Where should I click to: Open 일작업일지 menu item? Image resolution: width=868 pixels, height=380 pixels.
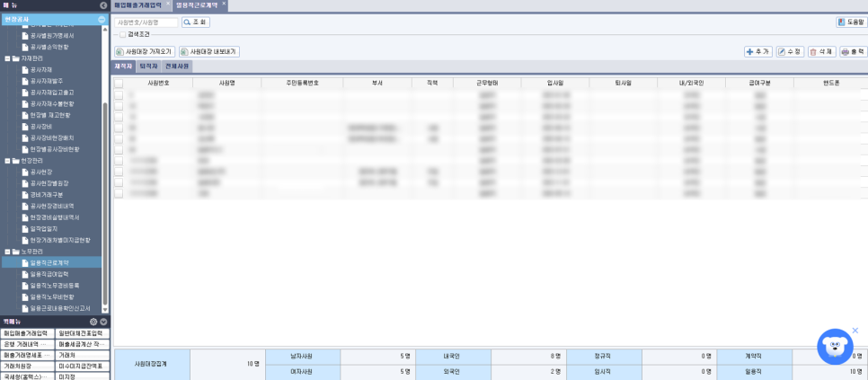click(x=44, y=229)
